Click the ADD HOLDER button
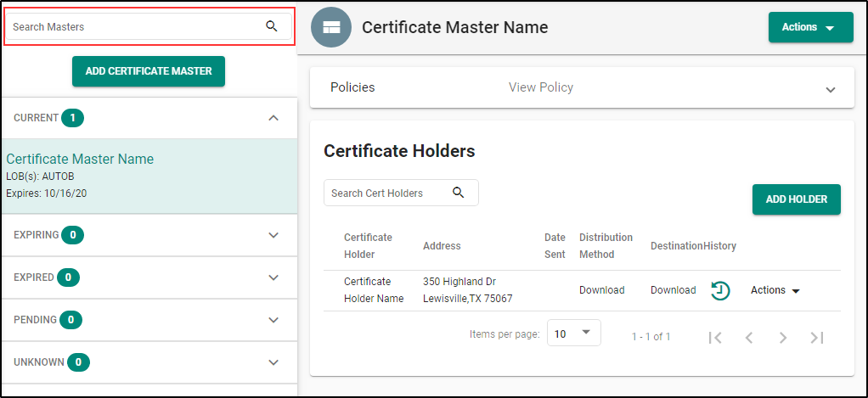 coord(796,199)
